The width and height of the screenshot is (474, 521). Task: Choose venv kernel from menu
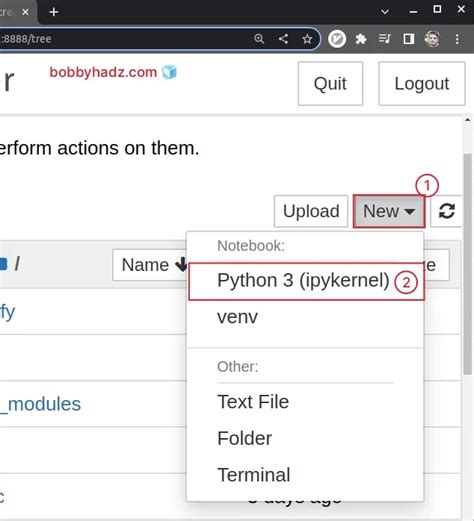coord(237,317)
